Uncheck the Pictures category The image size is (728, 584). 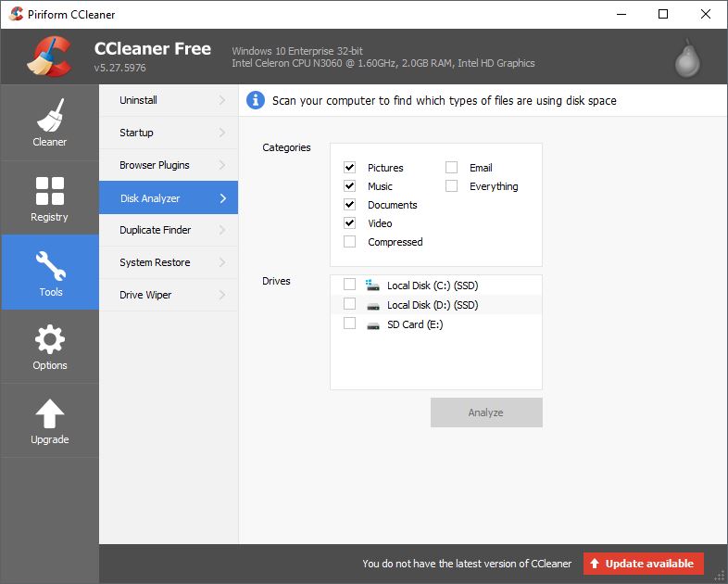(x=349, y=167)
